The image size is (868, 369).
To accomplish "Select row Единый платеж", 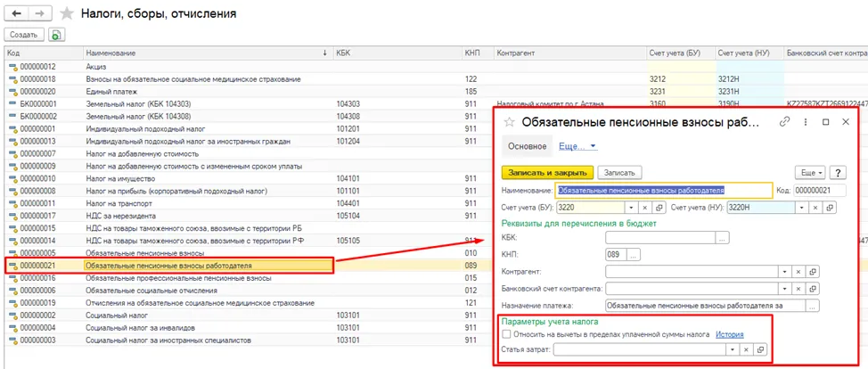I will (x=250, y=92).
